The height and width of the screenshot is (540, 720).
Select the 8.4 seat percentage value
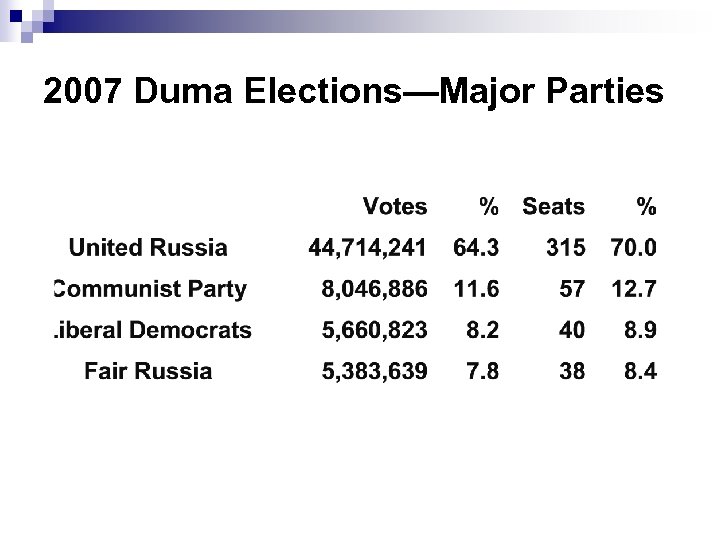[x=640, y=371]
